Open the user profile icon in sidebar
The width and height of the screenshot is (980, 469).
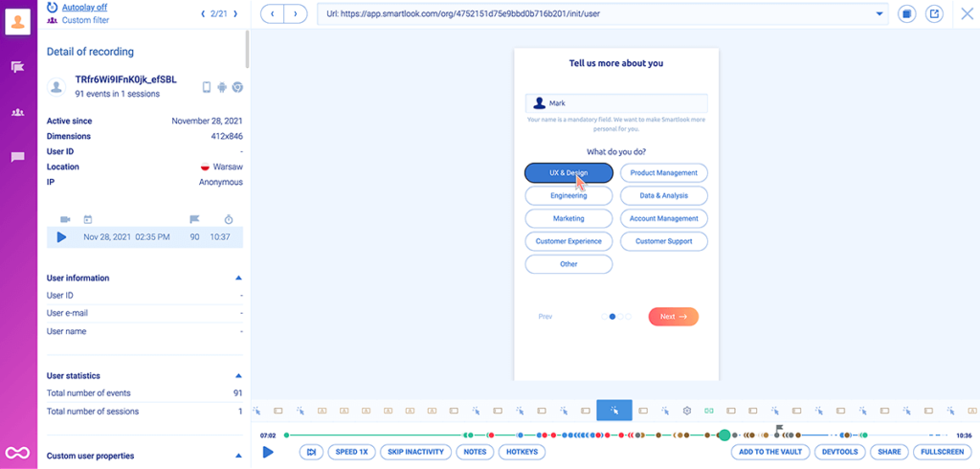(x=17, y=21)
